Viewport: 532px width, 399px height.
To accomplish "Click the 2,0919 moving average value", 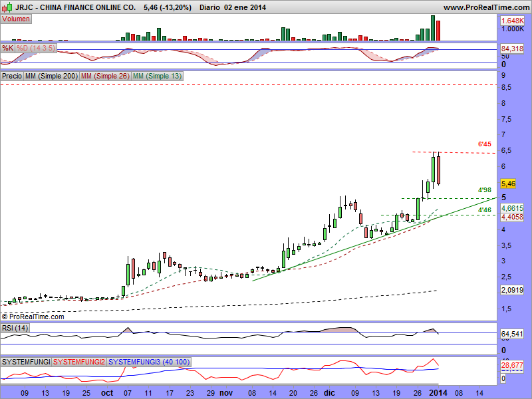I will click(512, 290).
